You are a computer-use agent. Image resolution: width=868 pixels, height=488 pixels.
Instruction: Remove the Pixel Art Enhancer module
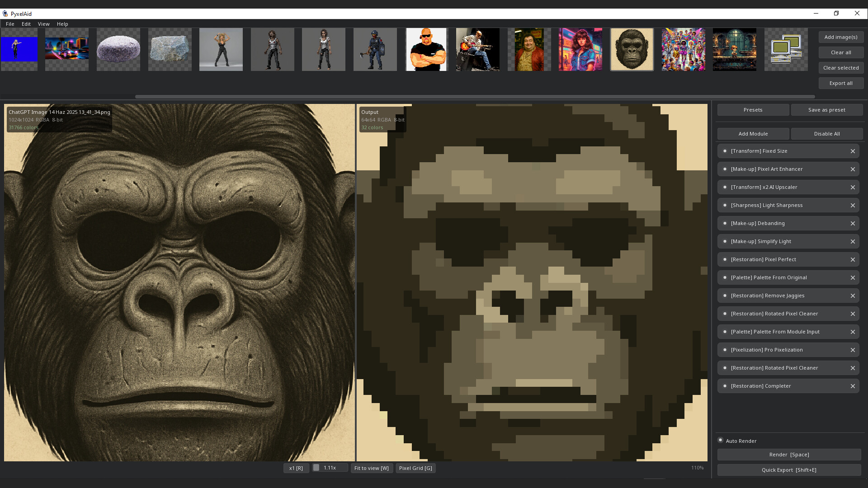point(853,169)
